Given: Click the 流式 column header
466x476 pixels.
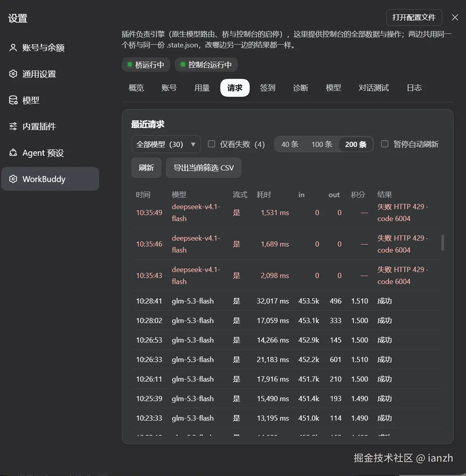Looking at the screenshot, I should coord(240,195).
